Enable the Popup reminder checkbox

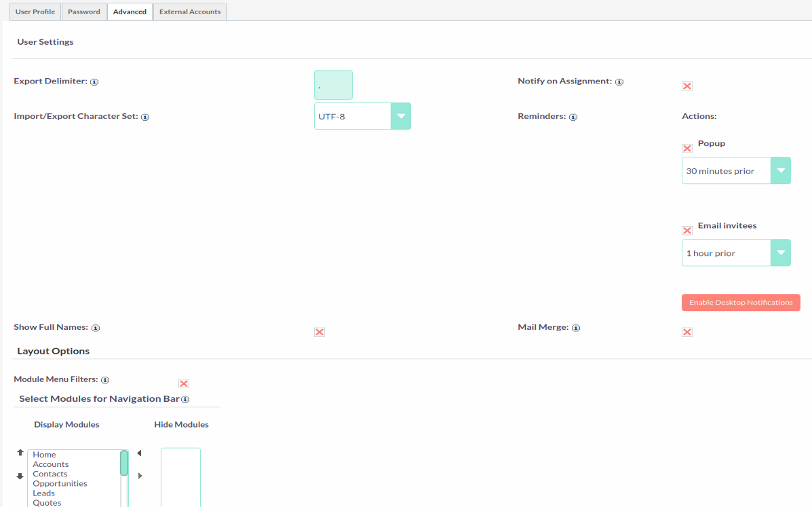[x=687, y=149]
